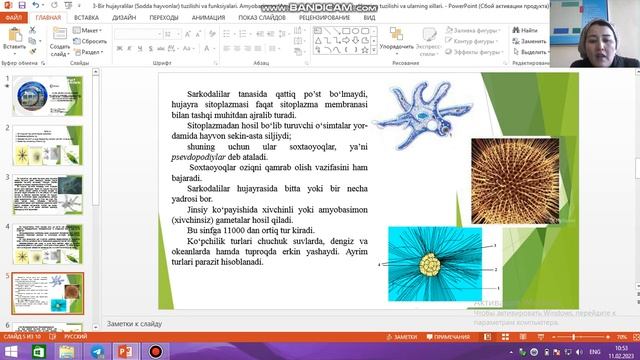Click the bulleted list icon
The image size is (640, 360).
coord(227,34)
